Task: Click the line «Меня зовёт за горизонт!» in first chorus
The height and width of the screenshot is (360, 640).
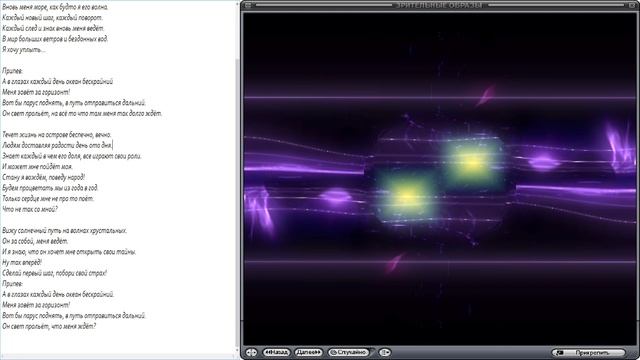Action: tap(36, 92)
